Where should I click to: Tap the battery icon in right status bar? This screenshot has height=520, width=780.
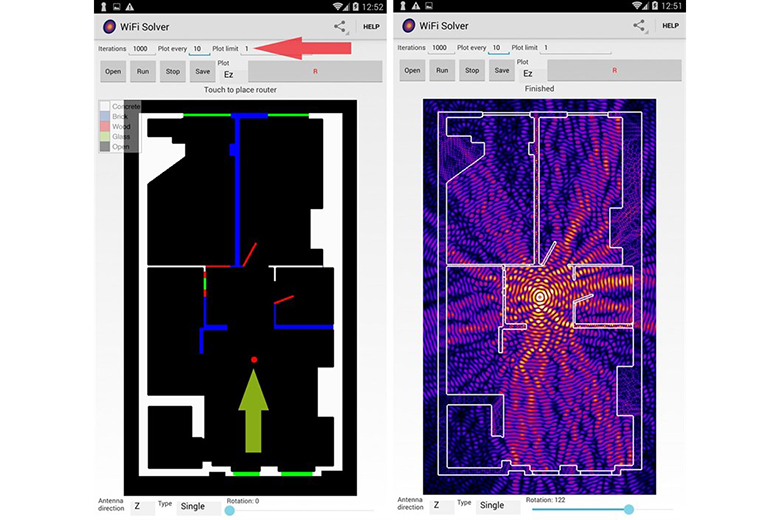pyautogui.click(x=654, y=6)
